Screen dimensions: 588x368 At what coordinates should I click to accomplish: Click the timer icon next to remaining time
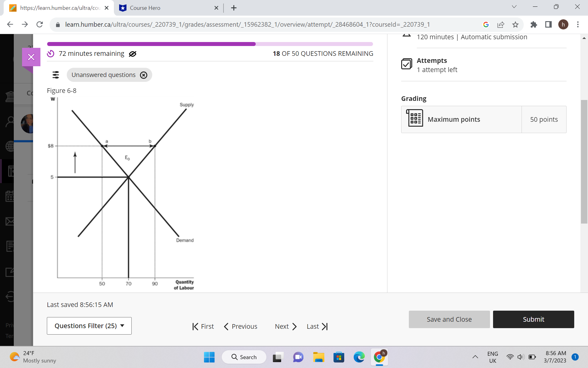tap(51, 54)
